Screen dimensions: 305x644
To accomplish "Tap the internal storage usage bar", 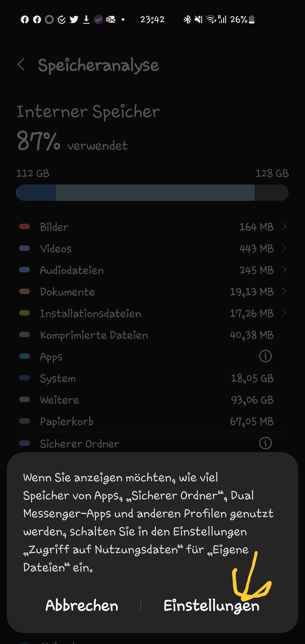I will click(x=153, y=193).
